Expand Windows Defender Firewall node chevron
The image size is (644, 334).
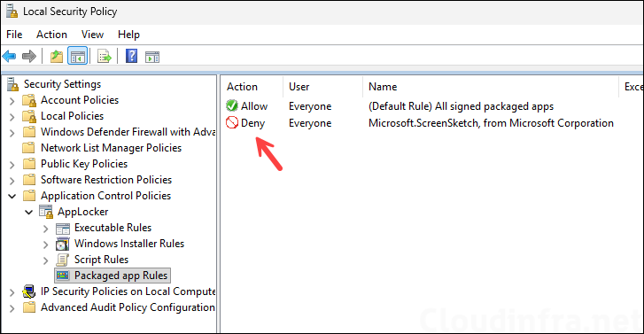[12, 133]
